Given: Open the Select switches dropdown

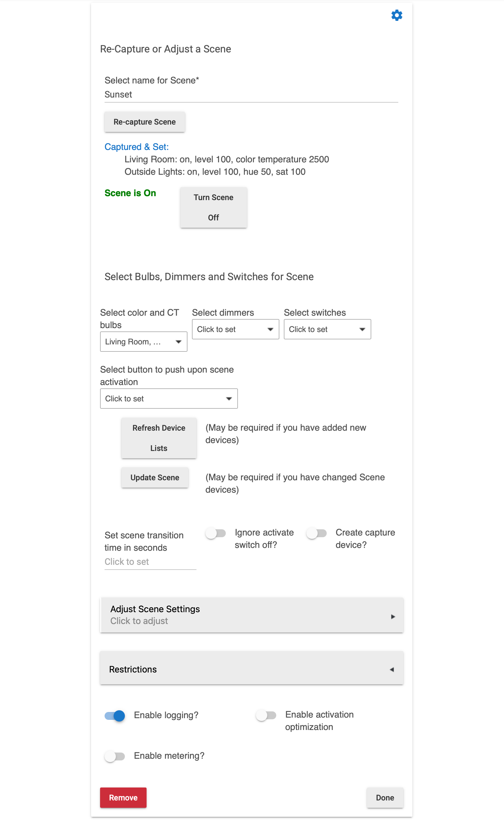Looking at the screenshot, I should (327, 329).
